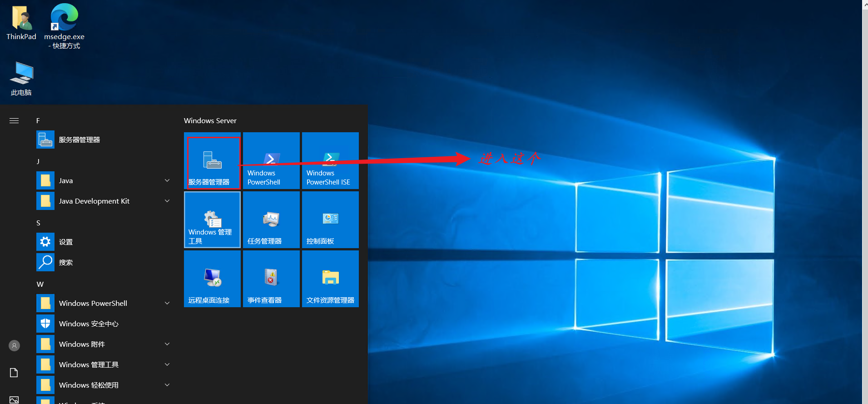The image size is (868, 404).
Task: Open the Java folder in app list
Action: [104, 180]
